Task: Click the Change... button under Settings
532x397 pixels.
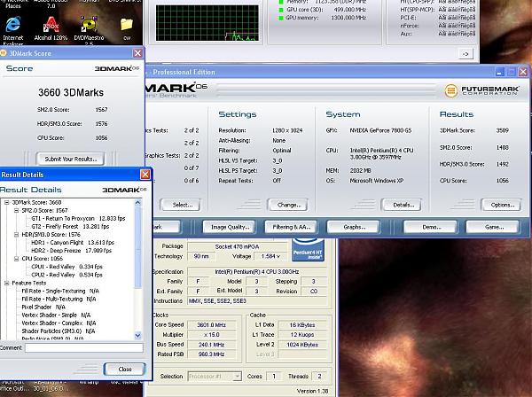Action: click(287, 205)
